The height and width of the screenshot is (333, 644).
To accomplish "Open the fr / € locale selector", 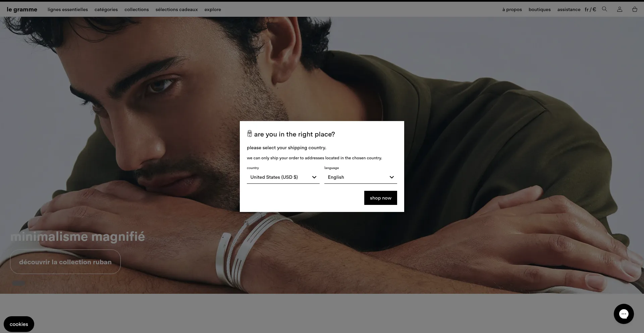I will pyautogui.click(x=590, y=9).
